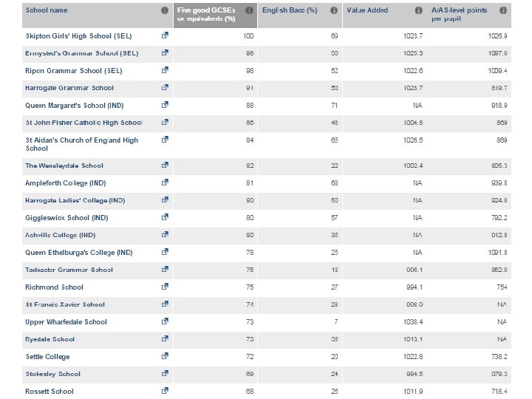Open Harrogate Grammar School link
This screenshot has width=532, height=399.
69,88
